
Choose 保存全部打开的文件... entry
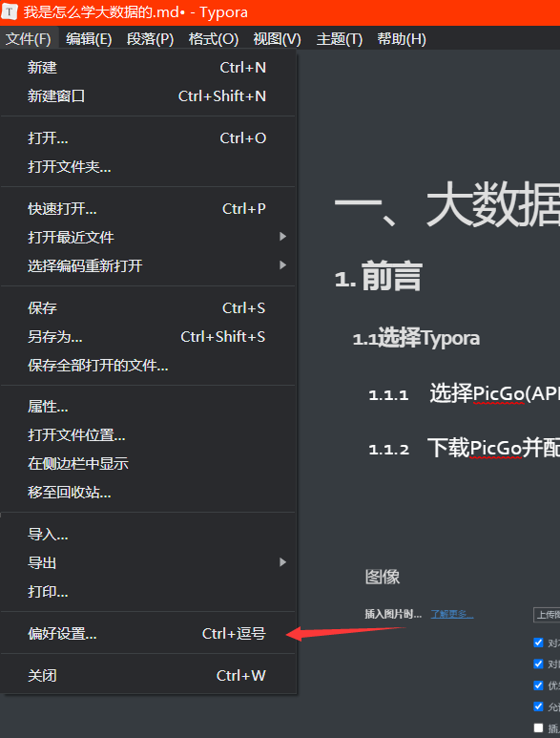pyautogui.click(x=148, y=366)
